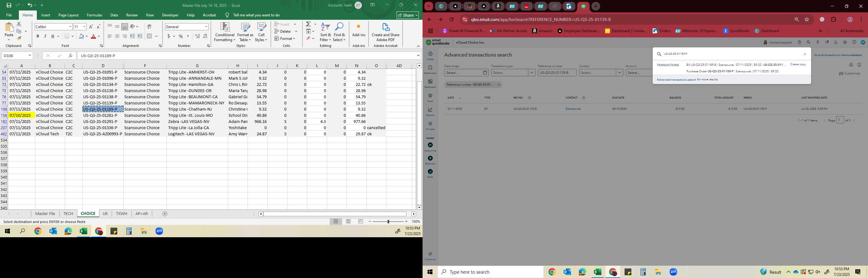
Task: Click the Save icon in Excel title bar
Action: [9, 5]
